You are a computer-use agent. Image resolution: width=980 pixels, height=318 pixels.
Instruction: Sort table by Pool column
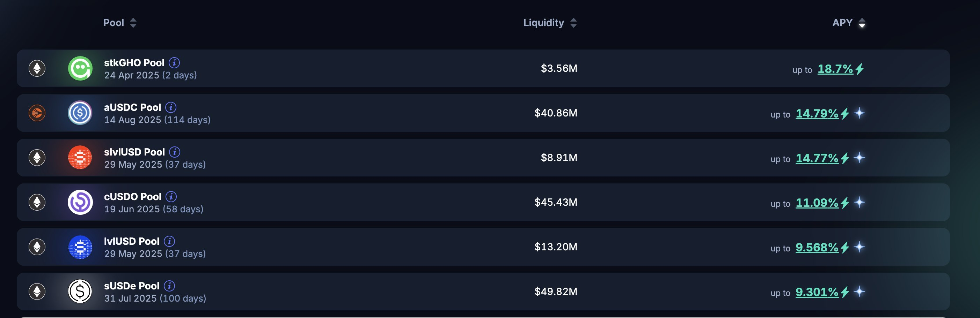(120, 23)
